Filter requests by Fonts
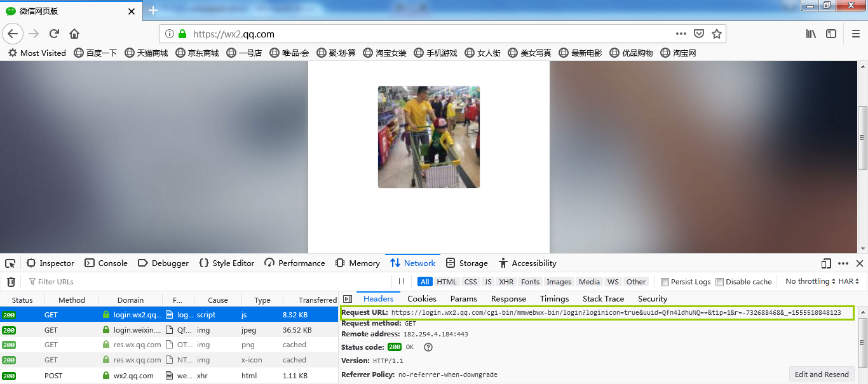Image resolution: width=868 pixels, height=384 pixels. coord(530,282)
